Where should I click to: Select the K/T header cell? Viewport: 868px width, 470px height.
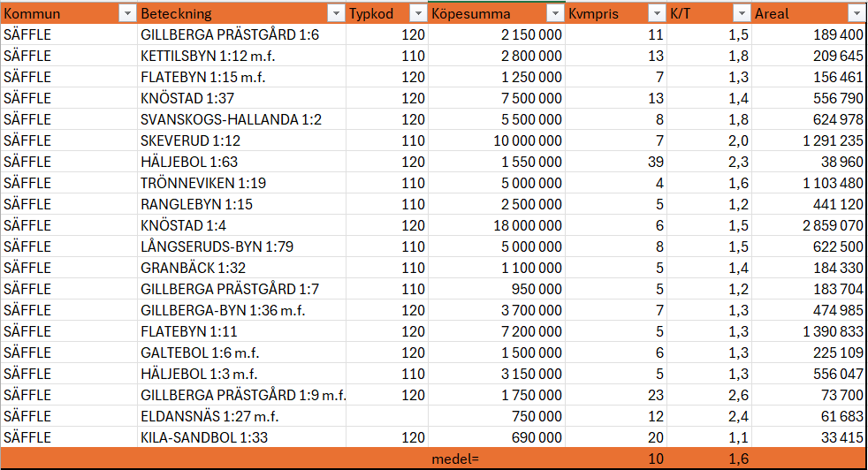709,13
